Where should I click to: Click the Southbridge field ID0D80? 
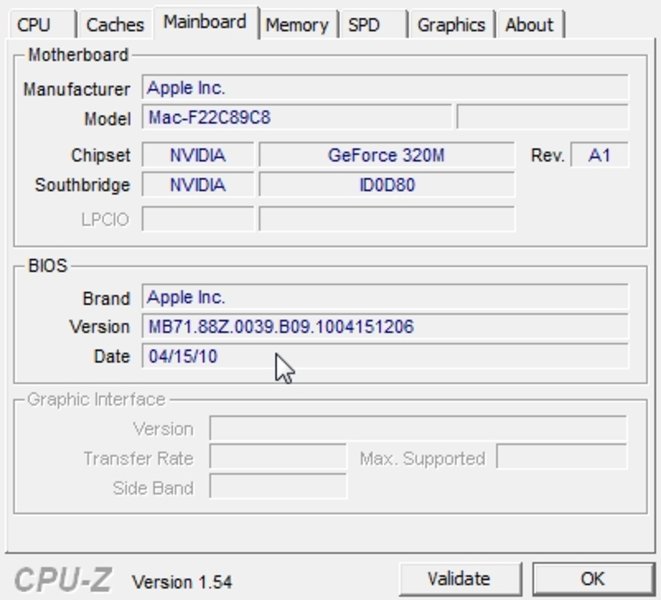tap(387, 184)
